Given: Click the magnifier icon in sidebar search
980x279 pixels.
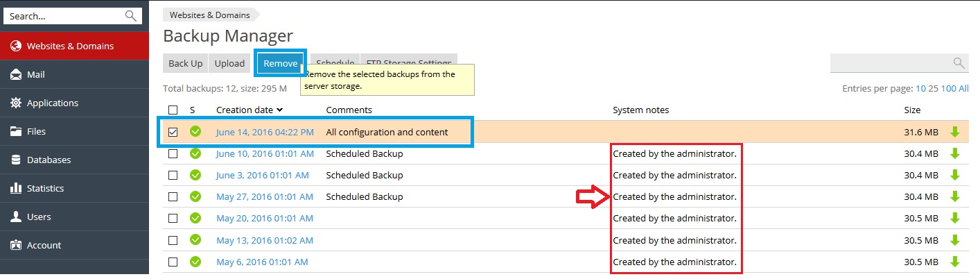Looking at the screenshot, I should [x=130, y=16].
